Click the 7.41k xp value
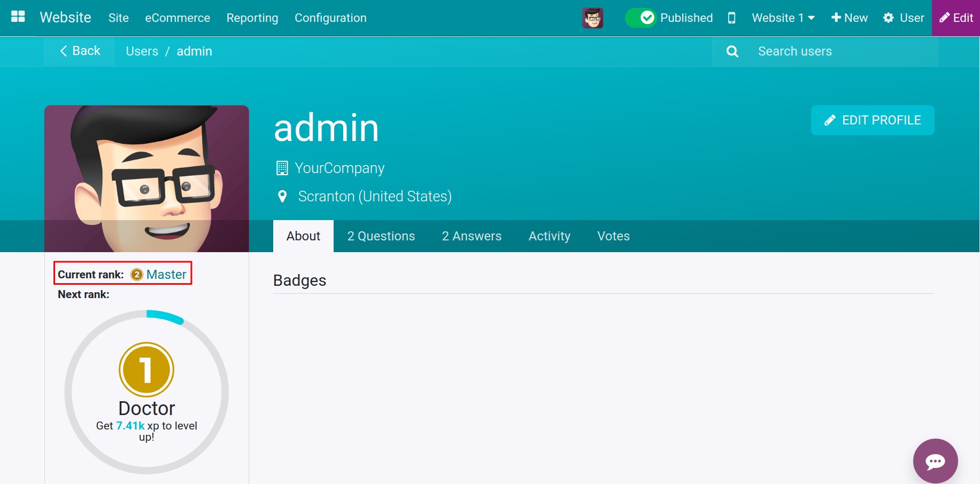Image resolution: width=980 pixels, height=484 pixels. point(130,426)
